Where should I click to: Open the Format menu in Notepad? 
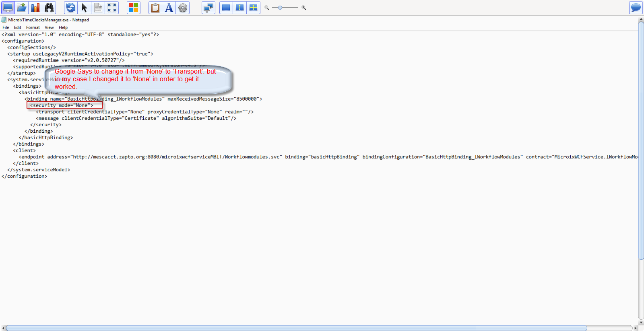click(x=33, y=27)
